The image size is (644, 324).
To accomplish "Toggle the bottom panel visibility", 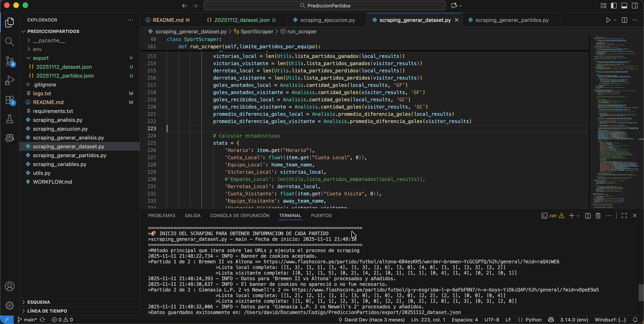I will (x=624, y=6).
